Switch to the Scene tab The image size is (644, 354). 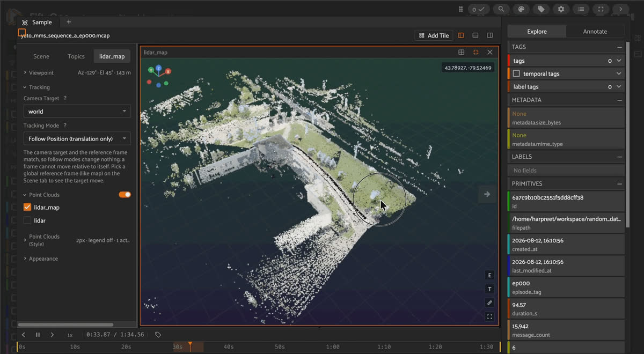tap(41, 56)
